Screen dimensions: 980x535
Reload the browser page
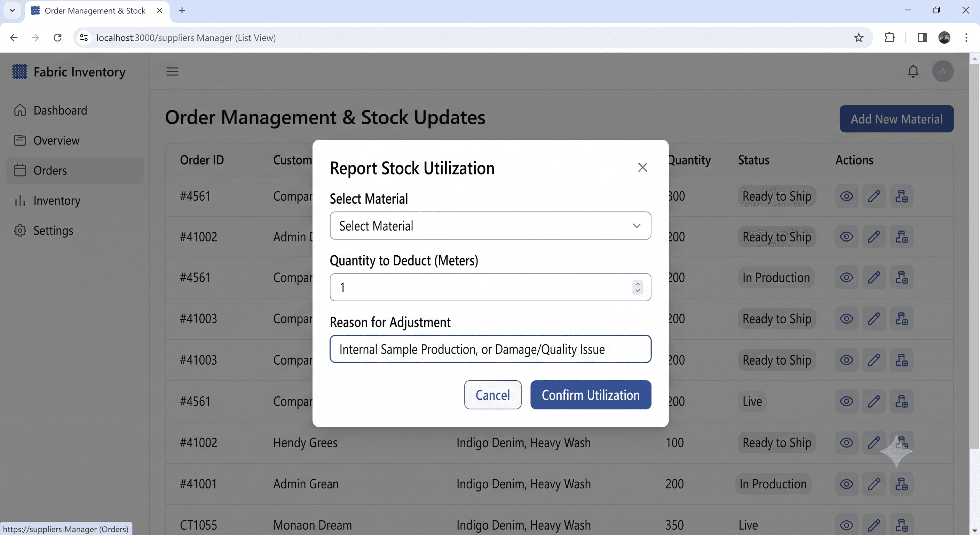57,38
